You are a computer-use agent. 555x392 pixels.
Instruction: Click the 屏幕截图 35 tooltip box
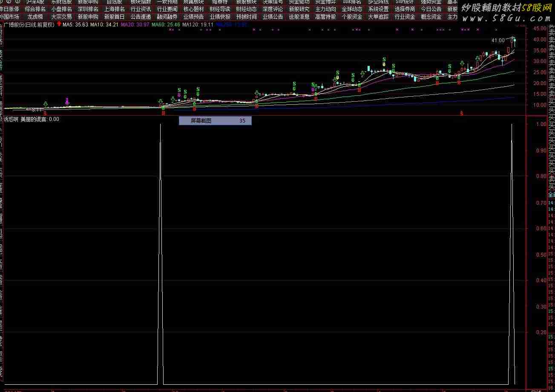pos(215,121)
